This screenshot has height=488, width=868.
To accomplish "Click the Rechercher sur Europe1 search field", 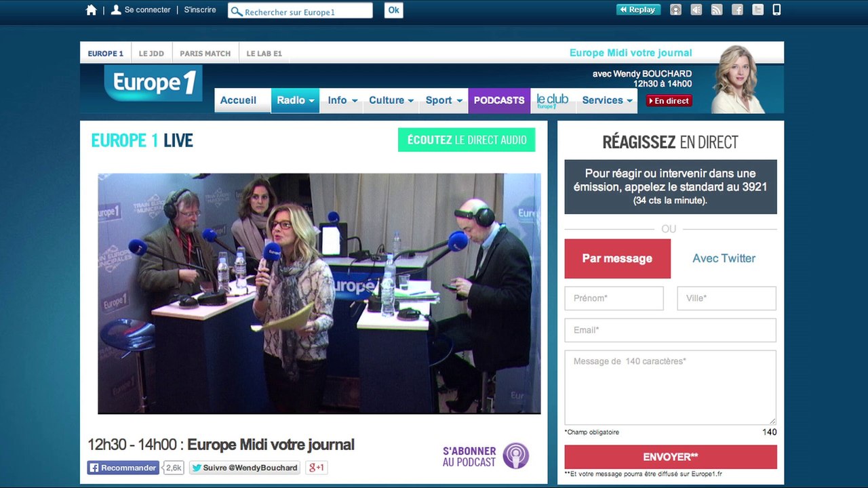I will click(x=300, y=11).
